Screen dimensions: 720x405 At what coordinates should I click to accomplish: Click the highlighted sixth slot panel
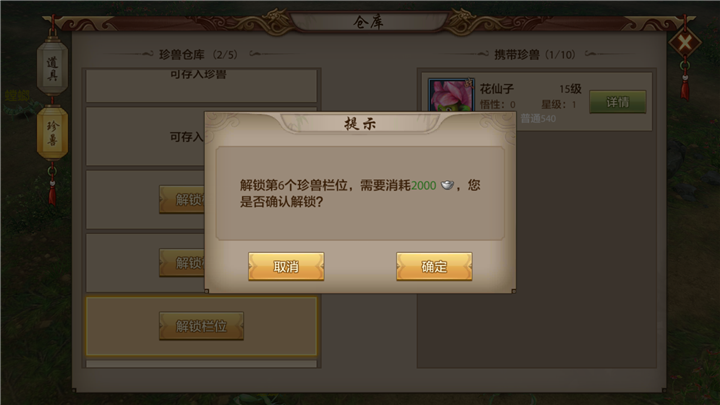click(201, 326)
